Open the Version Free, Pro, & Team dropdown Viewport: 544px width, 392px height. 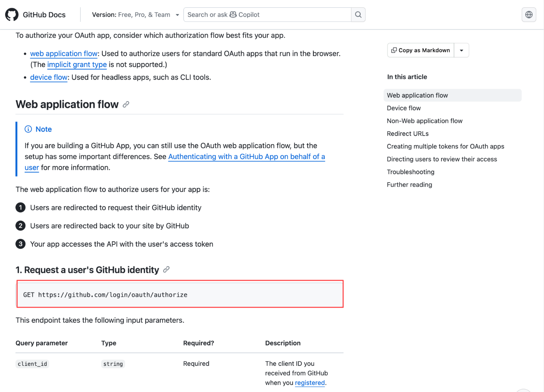point(136,15)
